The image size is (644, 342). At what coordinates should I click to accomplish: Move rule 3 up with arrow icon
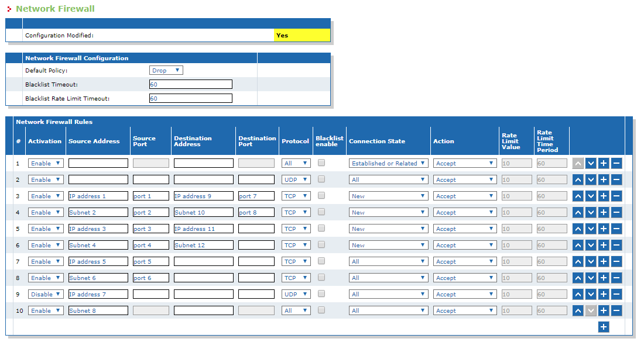click(x=578, y=196)
